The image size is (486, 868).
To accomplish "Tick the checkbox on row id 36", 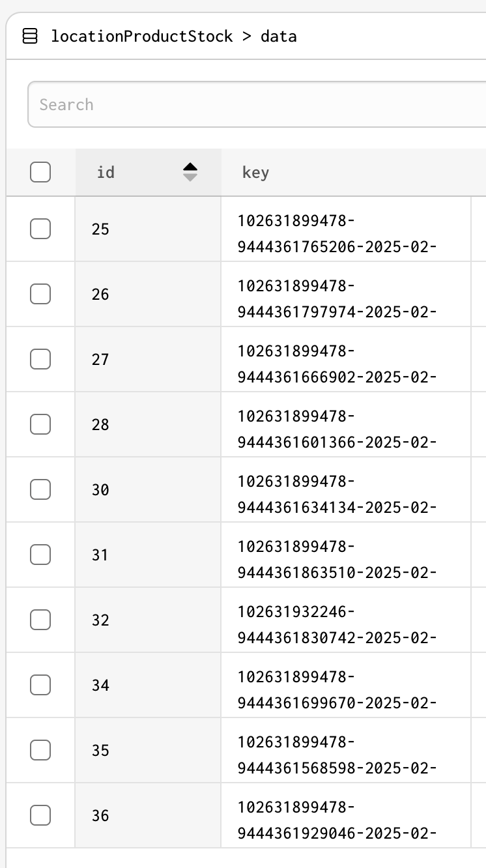I will [x=40, y=815].
